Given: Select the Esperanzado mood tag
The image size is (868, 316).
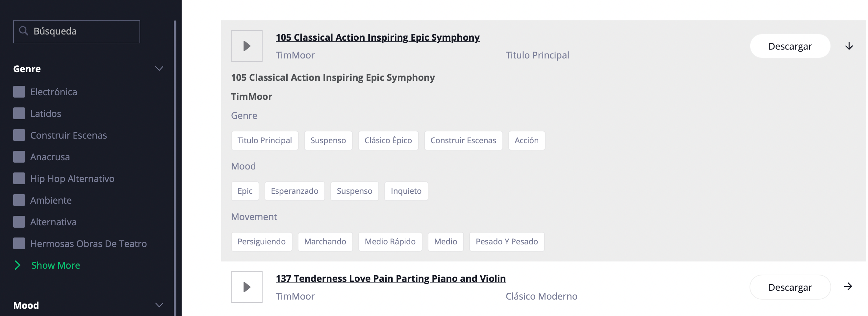Looking at the screenshot, I should 294,191.
